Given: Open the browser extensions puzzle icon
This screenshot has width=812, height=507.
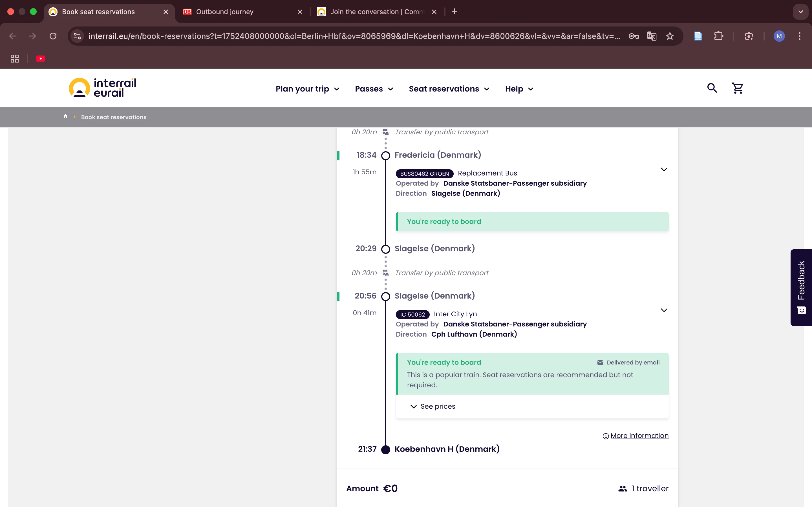Looking at the screenshot, I should click(718, 36).
